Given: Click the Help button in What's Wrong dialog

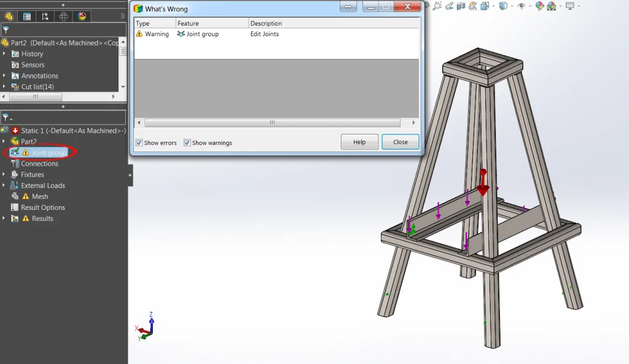Looking at the screenshot, I should click(x=359, y=142).
